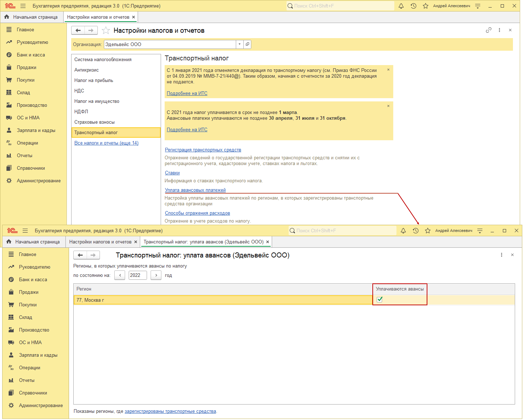Open selected organization Эдельвейс ООО card
The image size is (523, 420).
[x=247, y=44]
